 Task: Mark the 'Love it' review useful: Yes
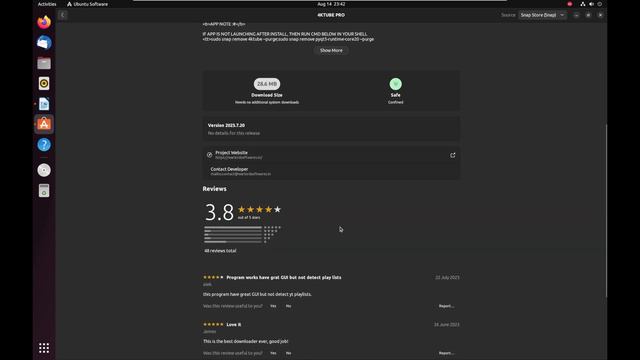pyautogui.click(x=273, y=353)
